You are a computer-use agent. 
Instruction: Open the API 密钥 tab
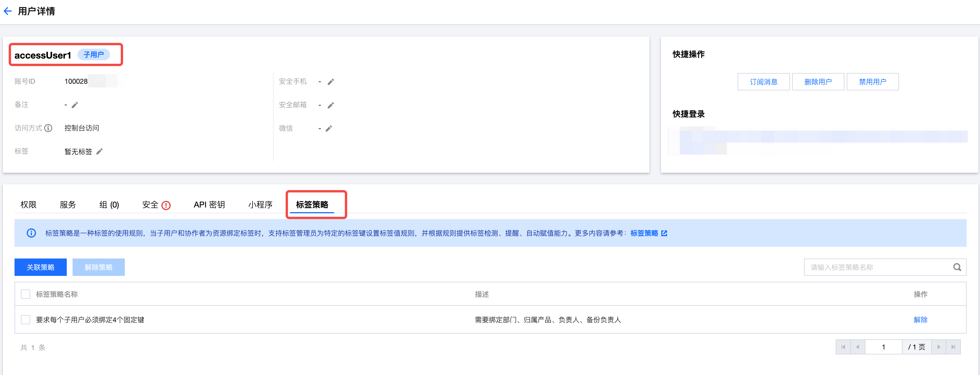tap(209, 205)
